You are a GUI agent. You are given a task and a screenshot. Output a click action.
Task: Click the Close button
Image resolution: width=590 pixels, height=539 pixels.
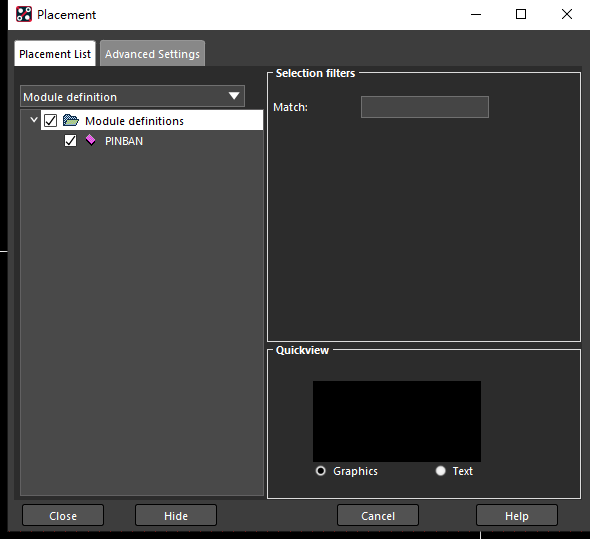(63, 515)
